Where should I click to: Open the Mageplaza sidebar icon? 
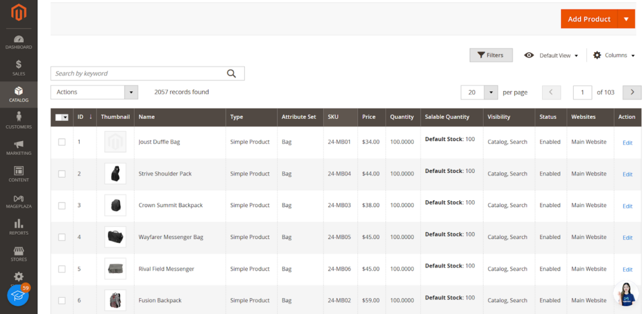click(x=18, y=201)
